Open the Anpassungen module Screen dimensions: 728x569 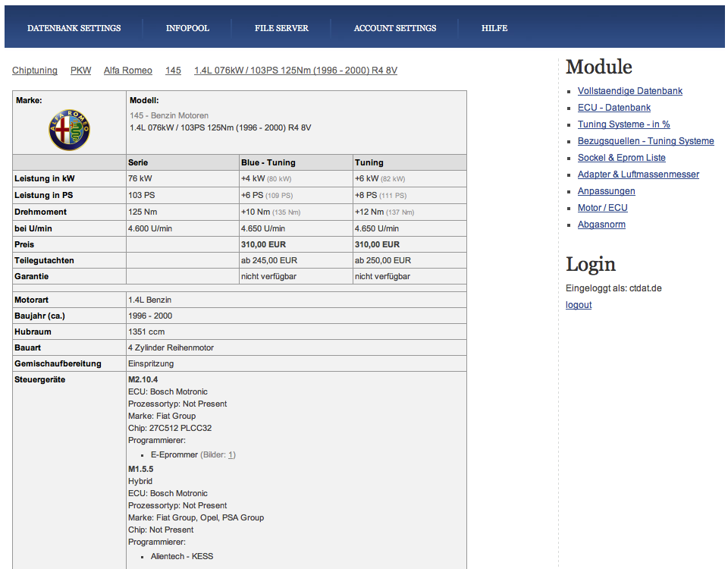point(607,191)
